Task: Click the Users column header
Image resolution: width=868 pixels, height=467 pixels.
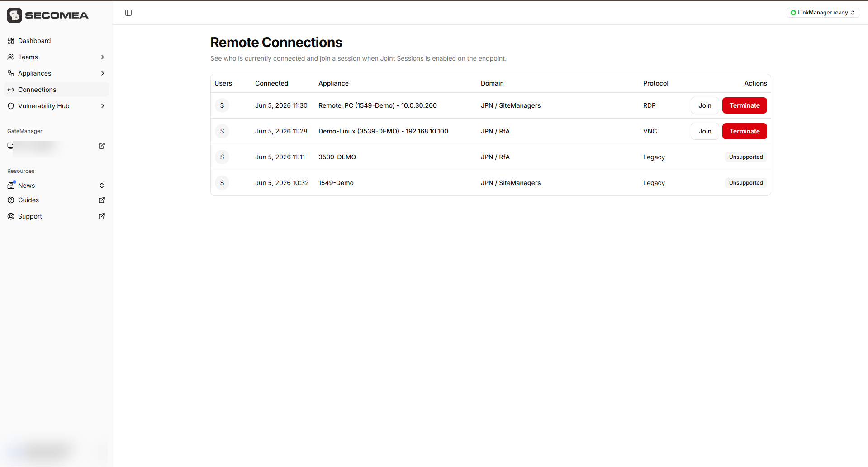Action: click(x=223, y=83)
